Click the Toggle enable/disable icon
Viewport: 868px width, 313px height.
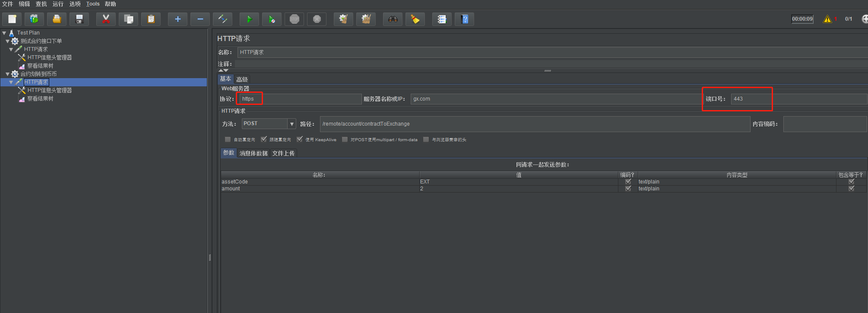coord(222,19)
